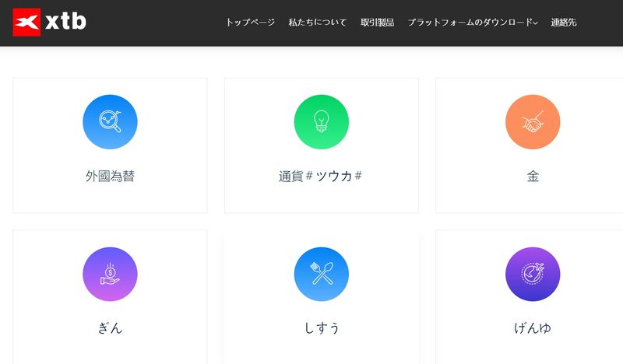Open the 私たちについて menu item
This screenshot has width=623, height=364.
[x=318, y=23]
